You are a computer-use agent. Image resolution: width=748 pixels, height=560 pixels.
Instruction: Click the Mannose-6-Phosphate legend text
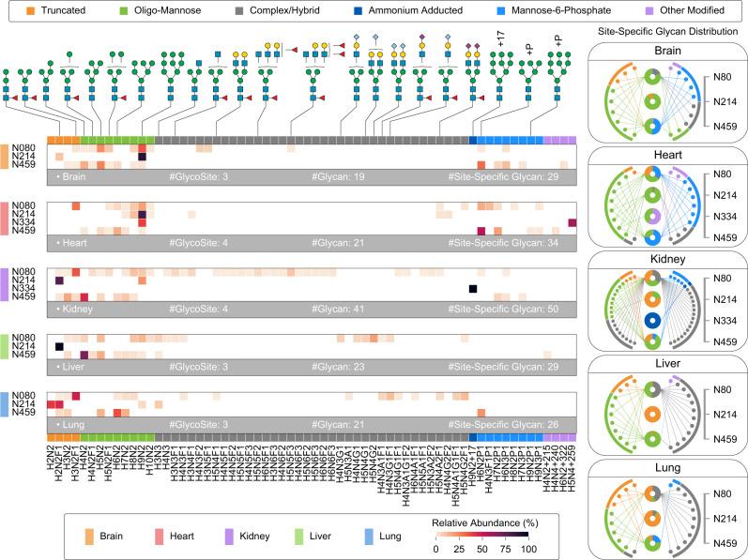[561, 10]
